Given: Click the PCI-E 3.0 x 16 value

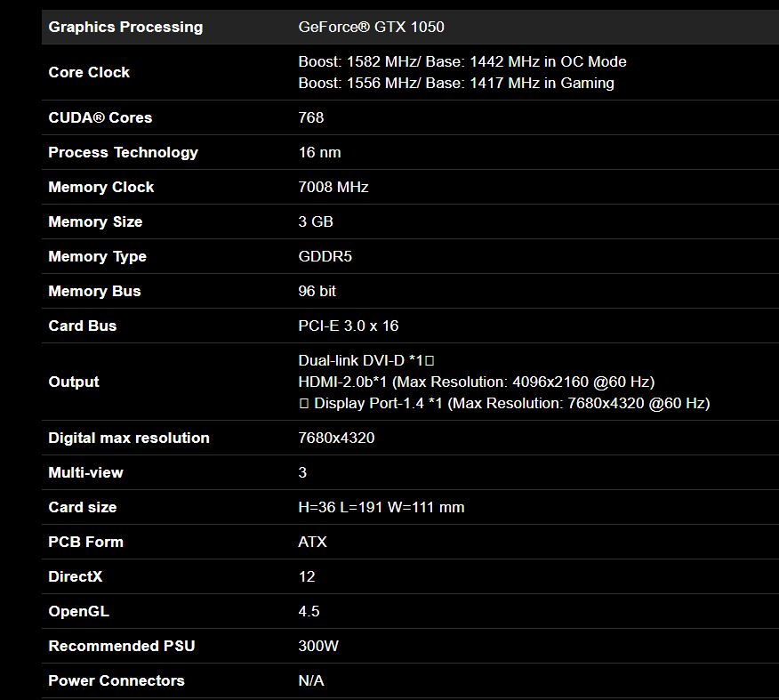Looking at the screenshot, I should coord(349,326).
